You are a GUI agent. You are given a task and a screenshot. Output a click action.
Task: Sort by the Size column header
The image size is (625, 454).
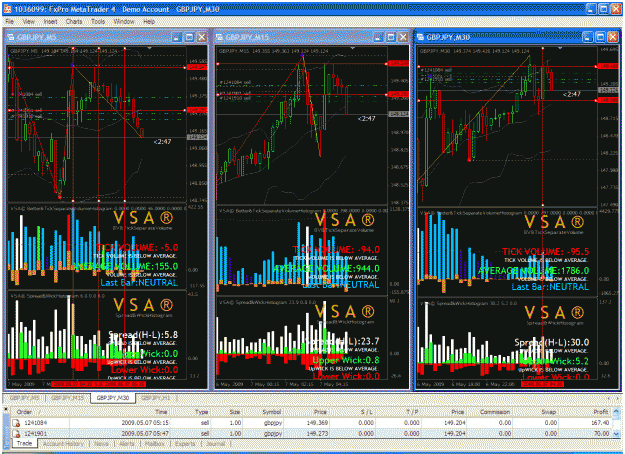[226, 412]
